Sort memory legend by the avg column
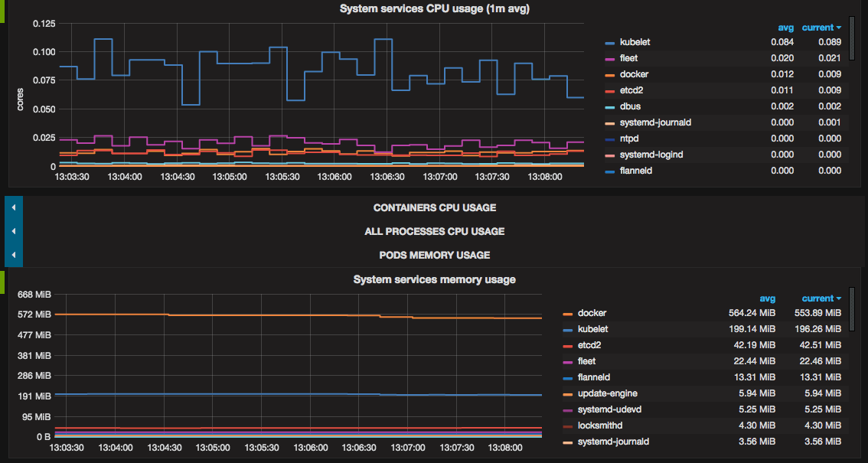Image resolution: width=868 pixels, height=463 pixels. (768, 298)
